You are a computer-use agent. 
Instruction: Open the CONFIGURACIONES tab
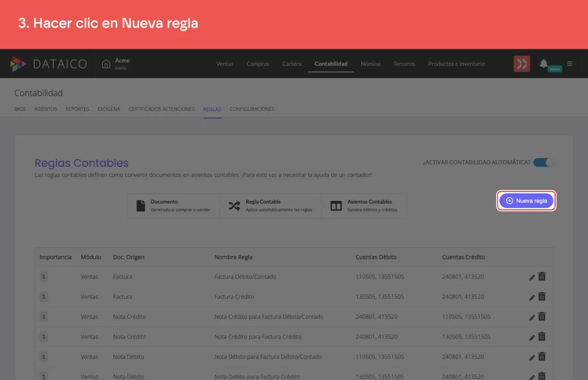pyautogui.click(x=252, y=109)
